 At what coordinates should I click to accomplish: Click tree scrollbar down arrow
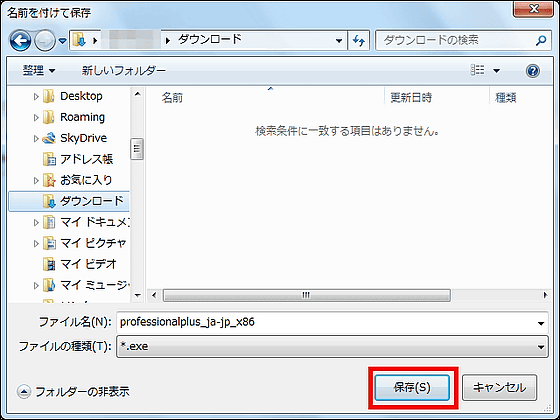click(138, 295)
